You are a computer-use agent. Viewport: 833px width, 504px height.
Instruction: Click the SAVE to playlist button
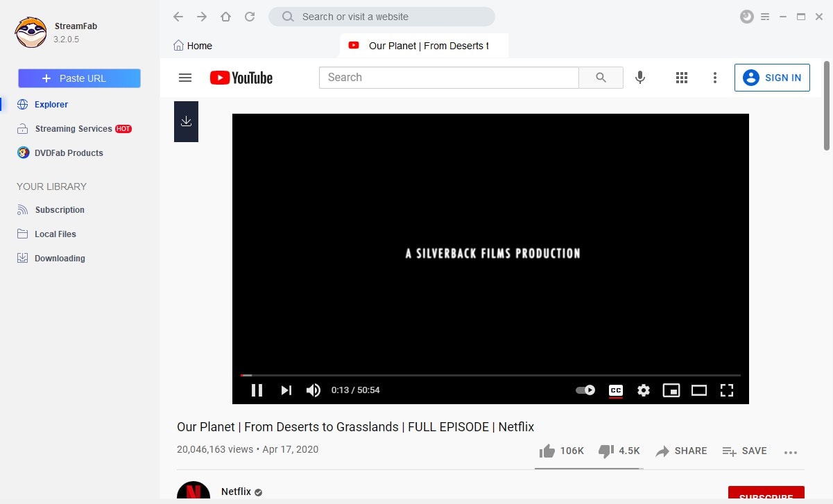pos(744,451)
